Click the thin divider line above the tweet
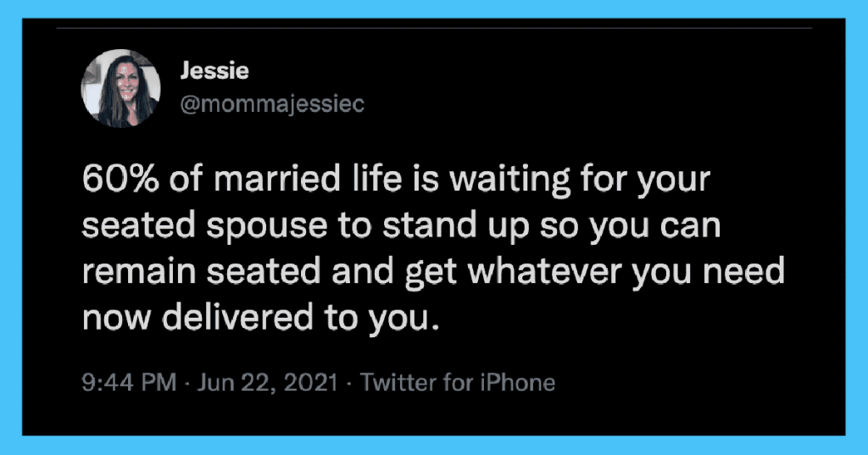The height and width of the screenshot is (455, 868). click(x=434, y=28)
